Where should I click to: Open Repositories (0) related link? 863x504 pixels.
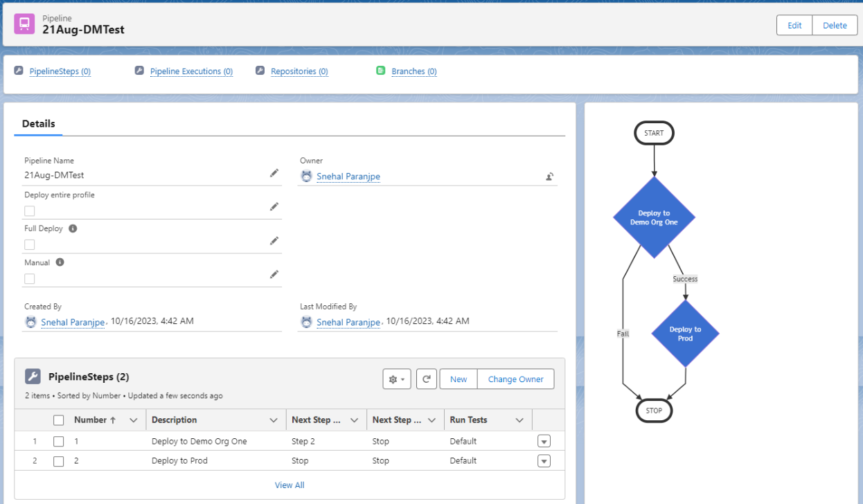click(299, 71)
